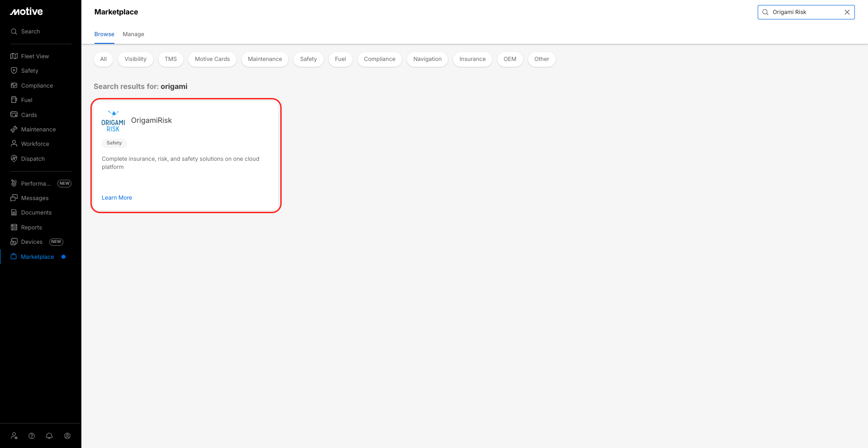The image size is (868, 448).
Task: Go to Devices icon in the sidebar
Action: click(14, 242)
